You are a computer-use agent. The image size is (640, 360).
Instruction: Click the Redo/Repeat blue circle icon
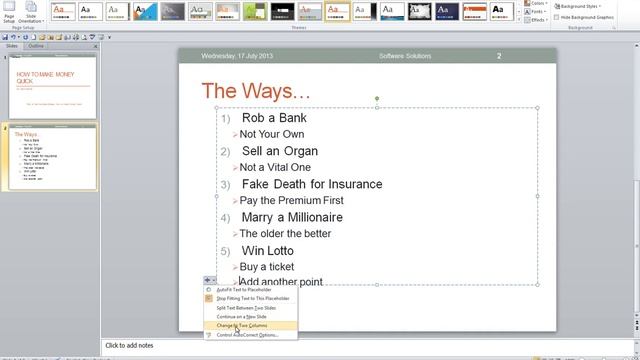[x=25, y=37]
